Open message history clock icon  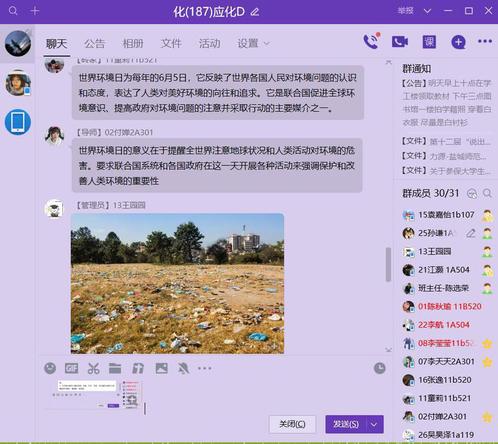point(380,368)
